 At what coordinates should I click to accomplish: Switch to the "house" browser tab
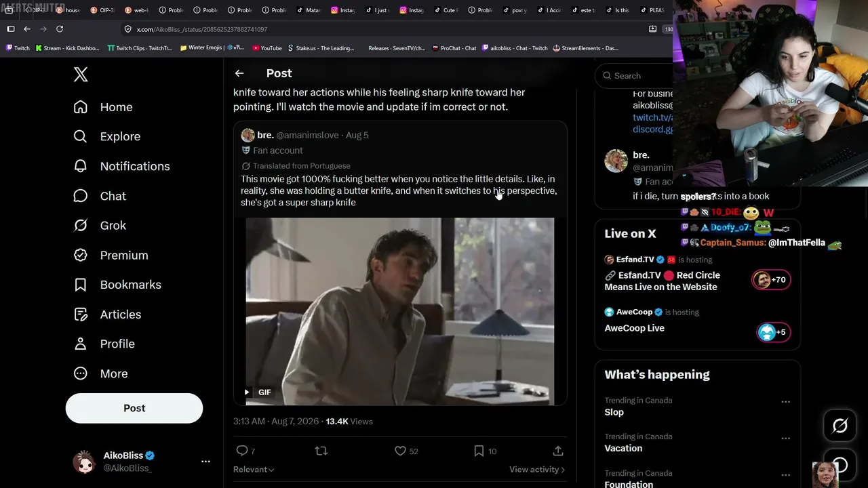[67, 10]
